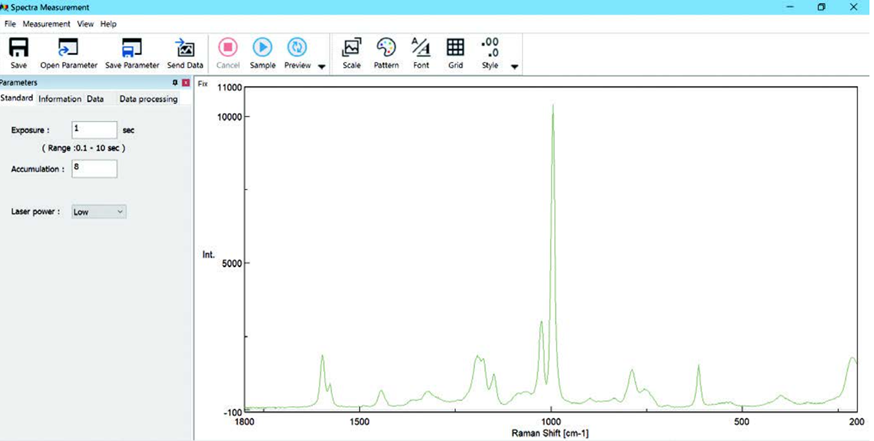874x441 pixels.
Task: Close the Parameters panel
Action: click(186, 83)
